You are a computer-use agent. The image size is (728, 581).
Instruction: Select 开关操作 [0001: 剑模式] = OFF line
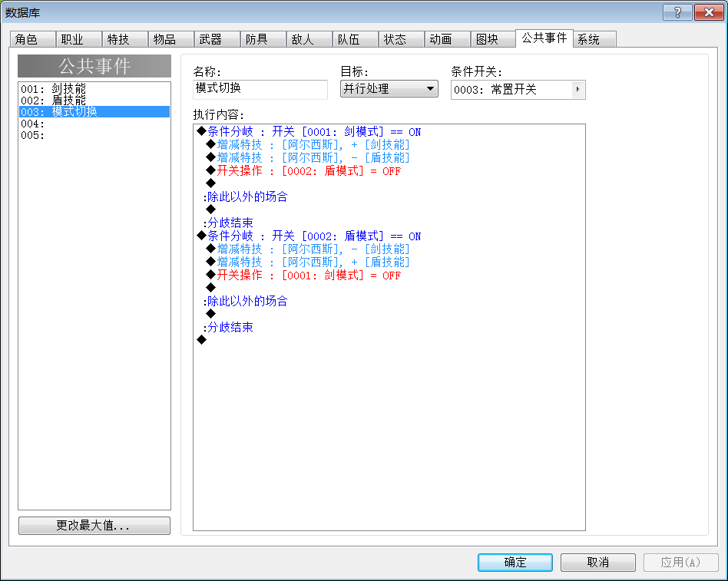303,276
